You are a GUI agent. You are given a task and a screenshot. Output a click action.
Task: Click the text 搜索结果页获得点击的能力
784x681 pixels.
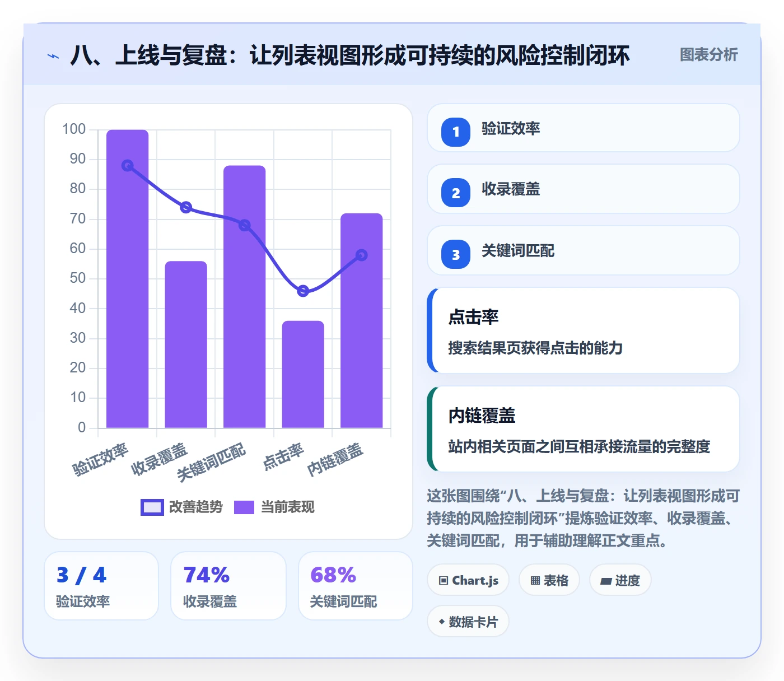point(535,348)
